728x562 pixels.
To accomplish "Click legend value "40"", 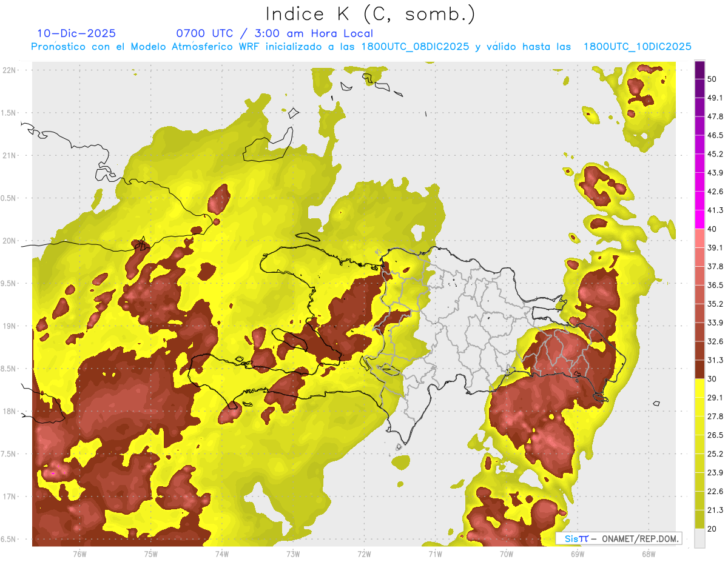I will click(712, 229).
